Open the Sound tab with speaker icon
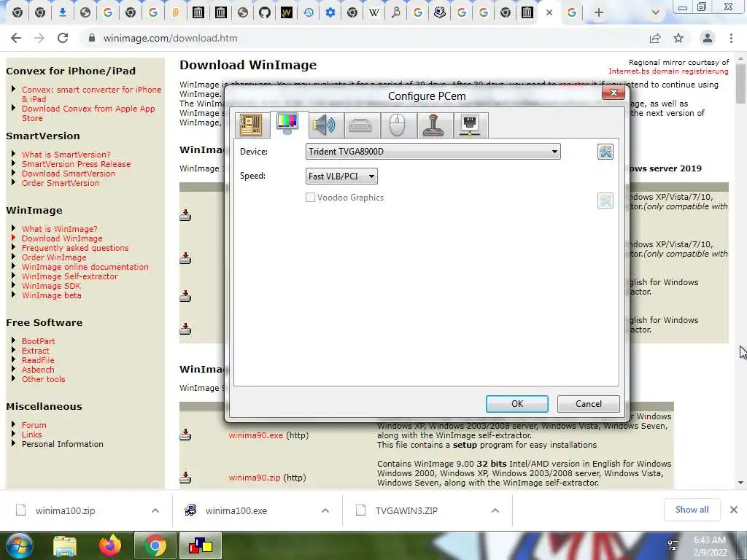Image resolution: width=747 pixels, height=560 pixels. [324, 125]
